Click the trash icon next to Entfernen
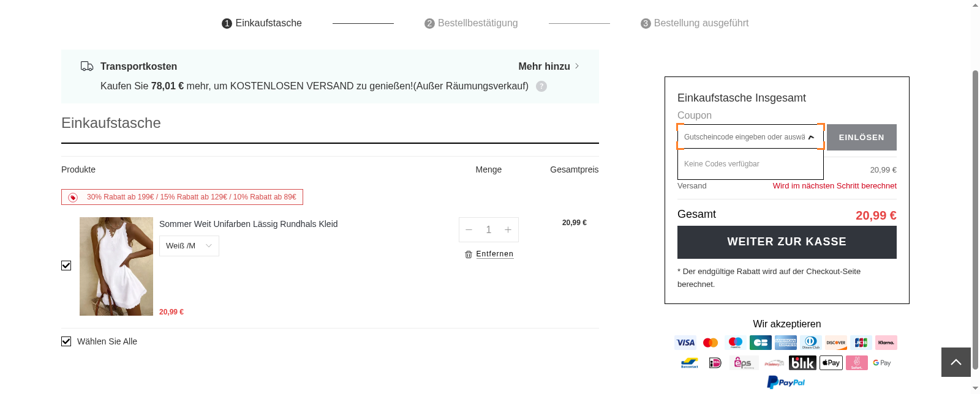980x394 pixels. pyautogui.click(x=467, y=254)
